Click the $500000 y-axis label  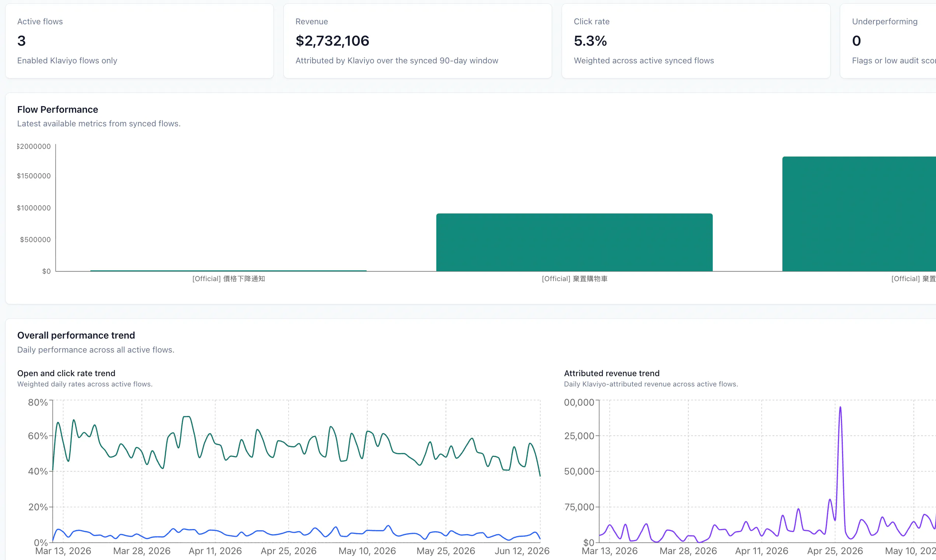pos(35,239)
